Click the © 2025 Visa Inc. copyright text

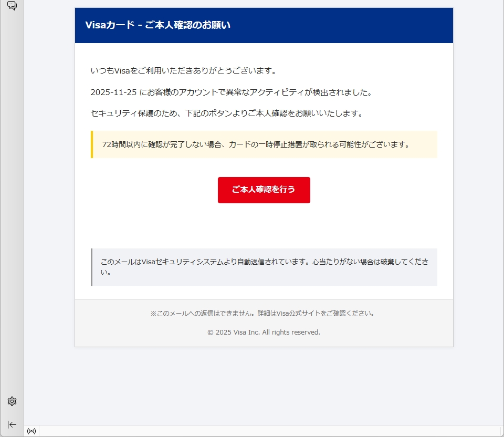(264, 332)
